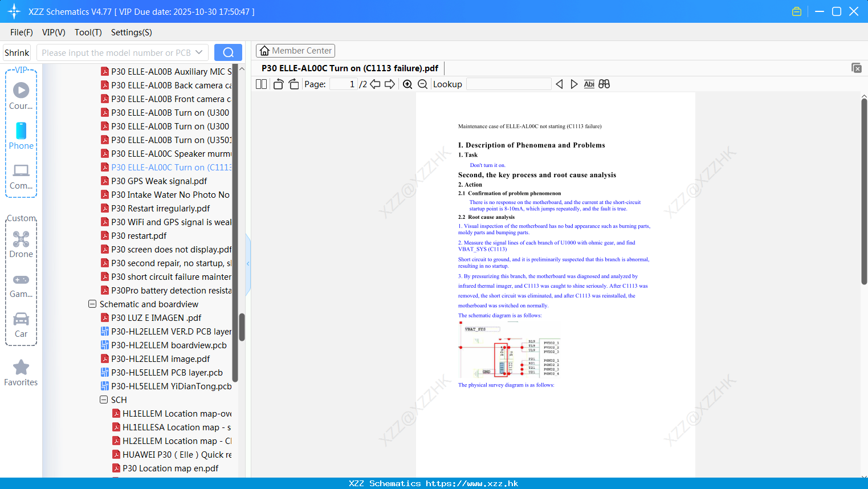Open HUAWEI P30 (Elle) Quick reference file
The height and width of the screenshot is (489, 868).
[x=172, y=455]
